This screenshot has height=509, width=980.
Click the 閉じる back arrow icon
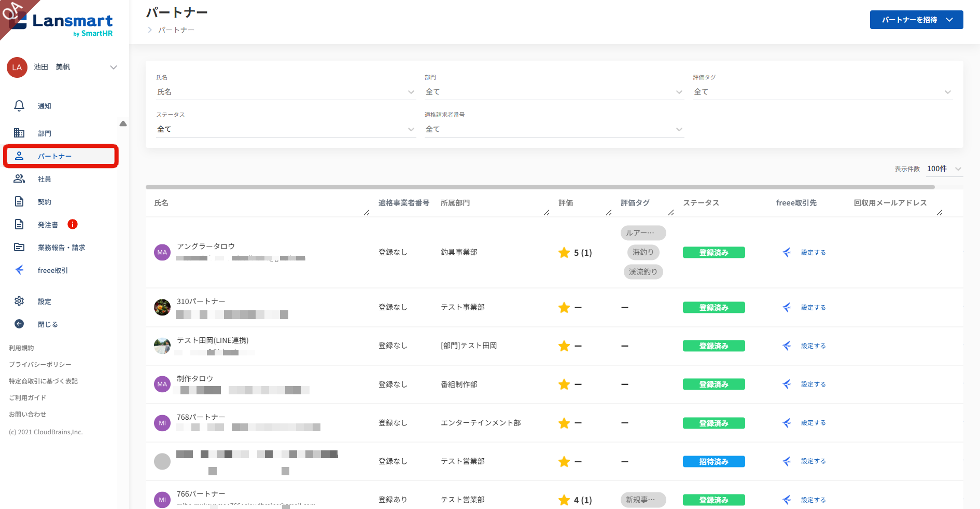pos(19,324)
